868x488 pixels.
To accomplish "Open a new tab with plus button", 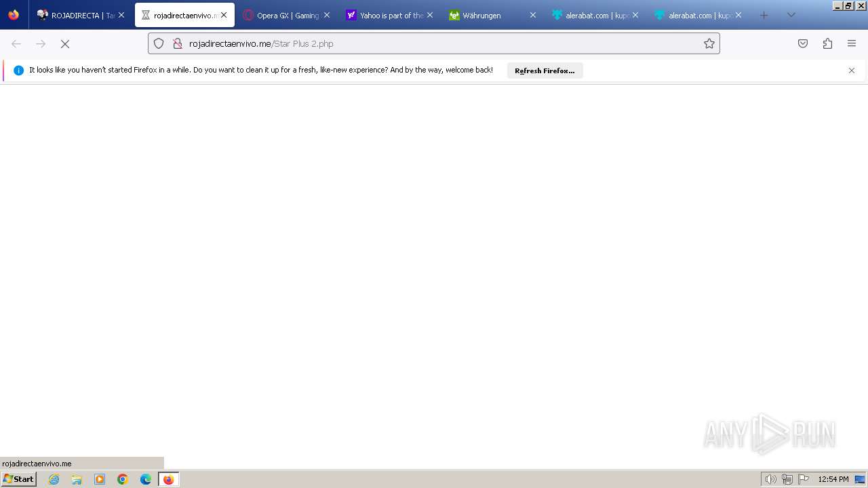I will pos(764,15).
